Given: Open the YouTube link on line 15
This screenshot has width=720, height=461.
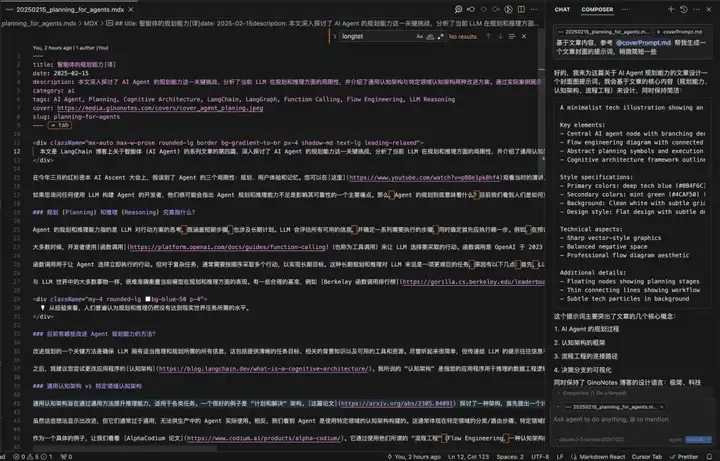Looking at the screenshot, I should (x=424, y=178).
